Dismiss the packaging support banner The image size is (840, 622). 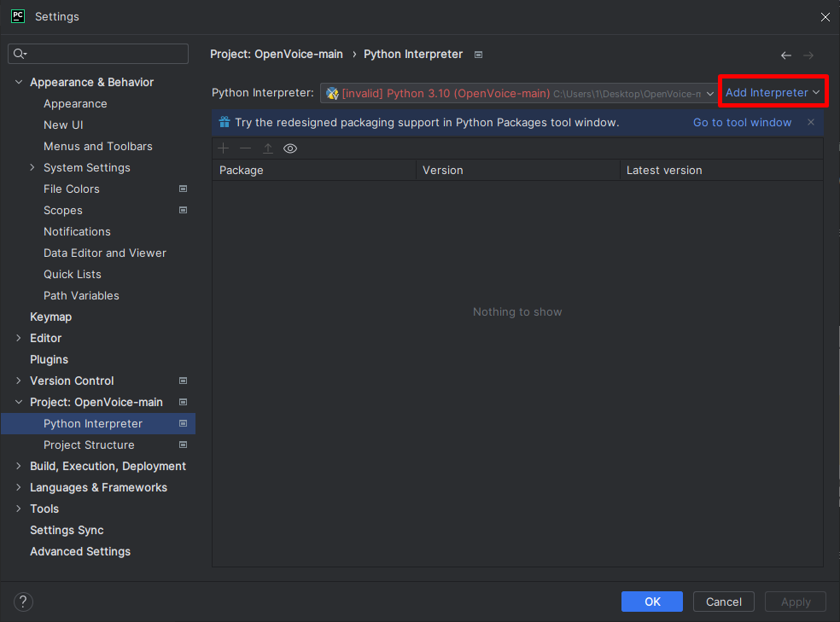pyautogui.click(x=811, y=122)
